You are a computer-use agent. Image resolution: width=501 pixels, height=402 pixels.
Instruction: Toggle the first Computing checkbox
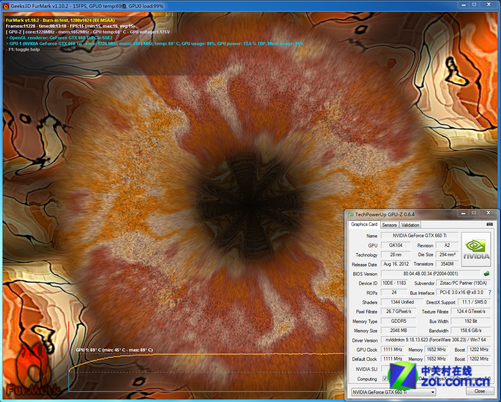pos(385,379)
